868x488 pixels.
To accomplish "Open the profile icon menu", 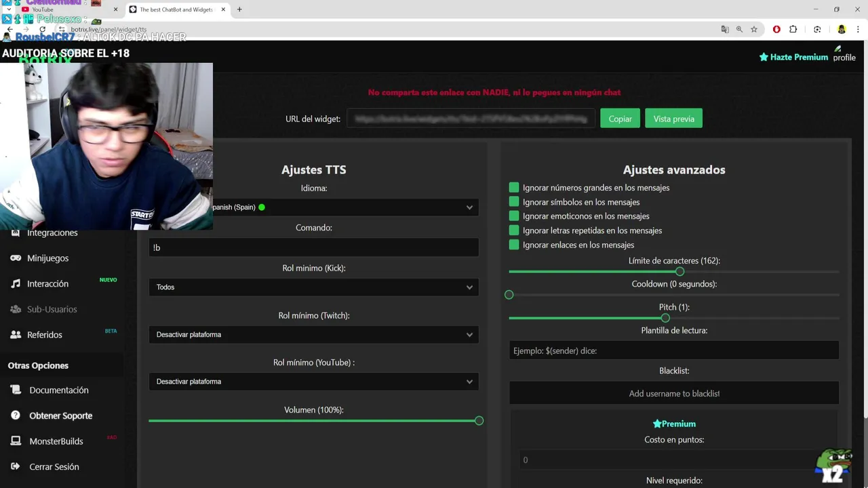I will click(844, 54).
